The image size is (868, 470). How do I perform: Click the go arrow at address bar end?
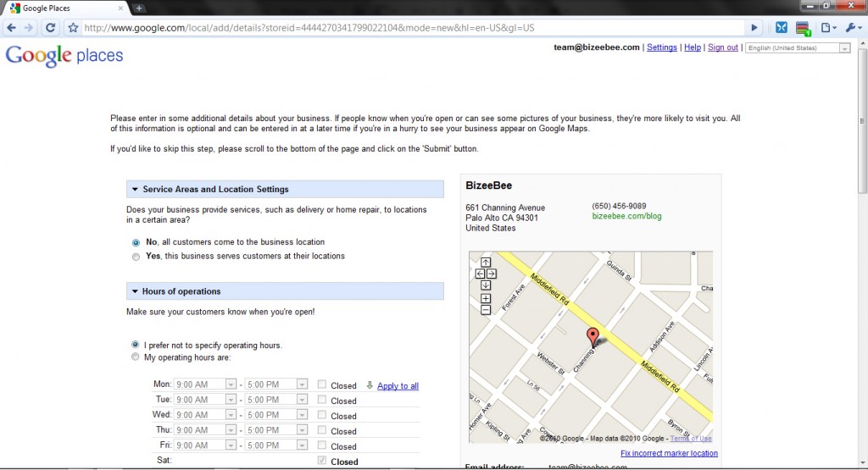pos(754,28)
